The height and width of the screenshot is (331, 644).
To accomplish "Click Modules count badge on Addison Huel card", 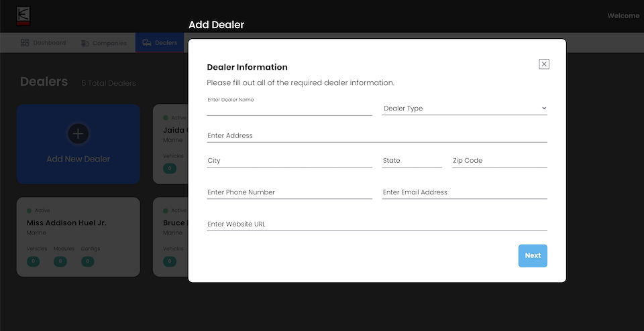I will [x=60, y=261].
